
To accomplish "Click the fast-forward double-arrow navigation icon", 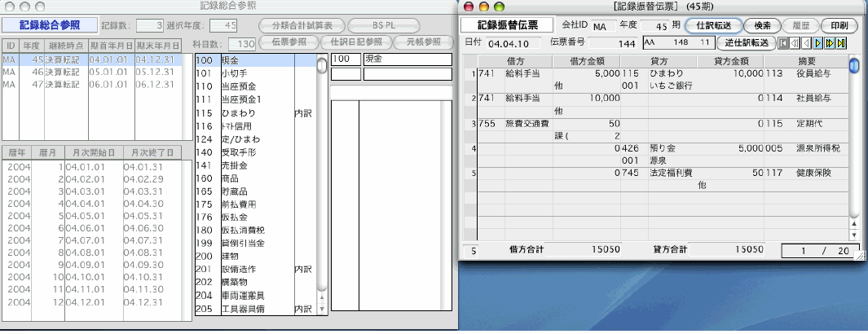I will pyautogui.click(x=830, y=43).
